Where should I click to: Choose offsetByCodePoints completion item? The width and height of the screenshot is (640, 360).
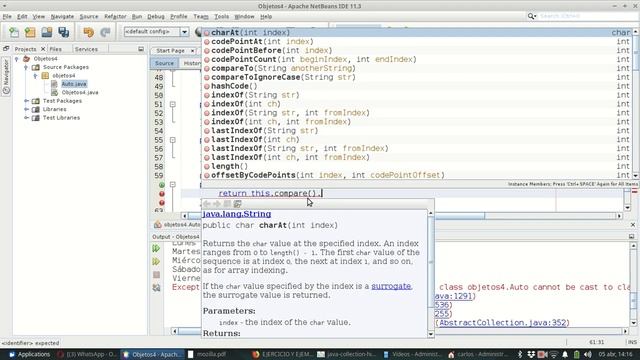tap(418, 175)
